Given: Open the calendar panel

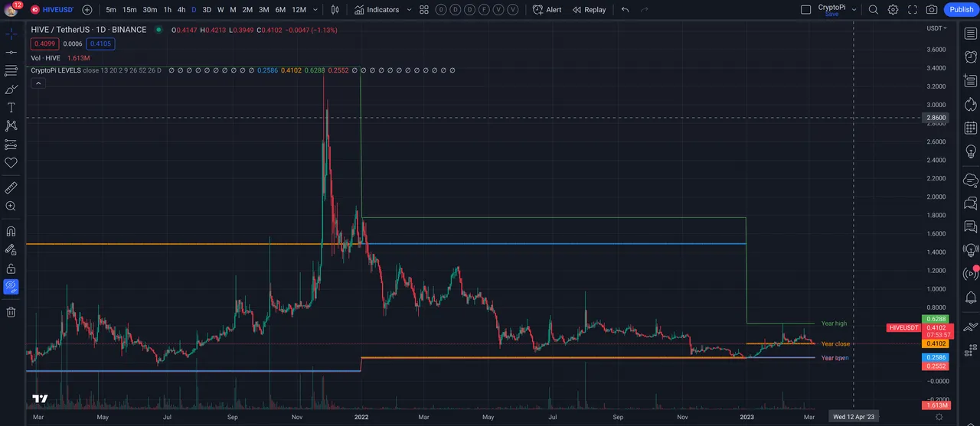Looking at the screenshot, I should [x=970, y=128].
